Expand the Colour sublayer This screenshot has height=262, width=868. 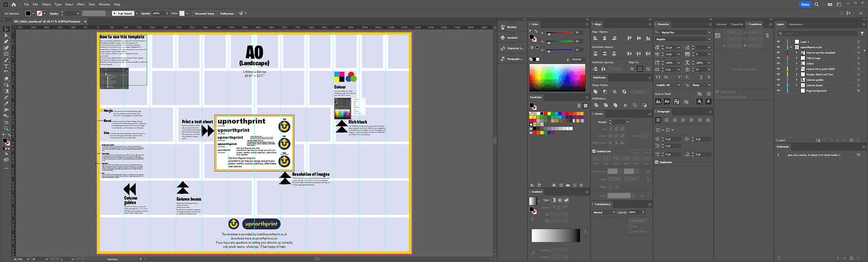[797, 63]
